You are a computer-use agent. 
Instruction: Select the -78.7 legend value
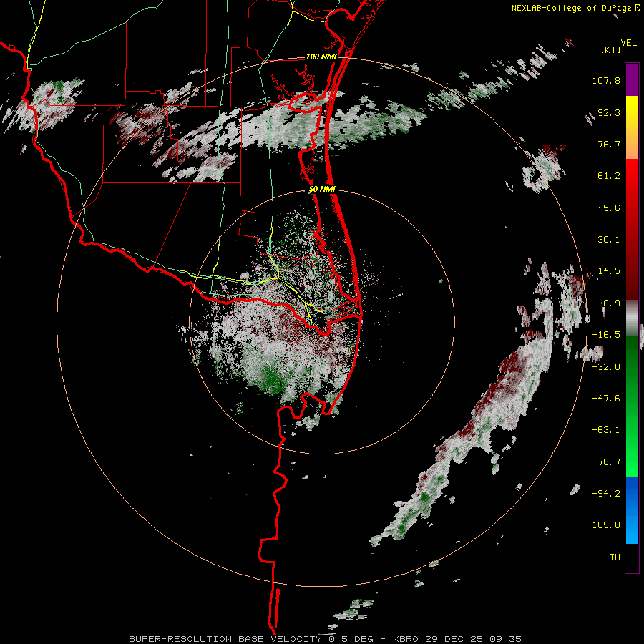tap(606, 462)
